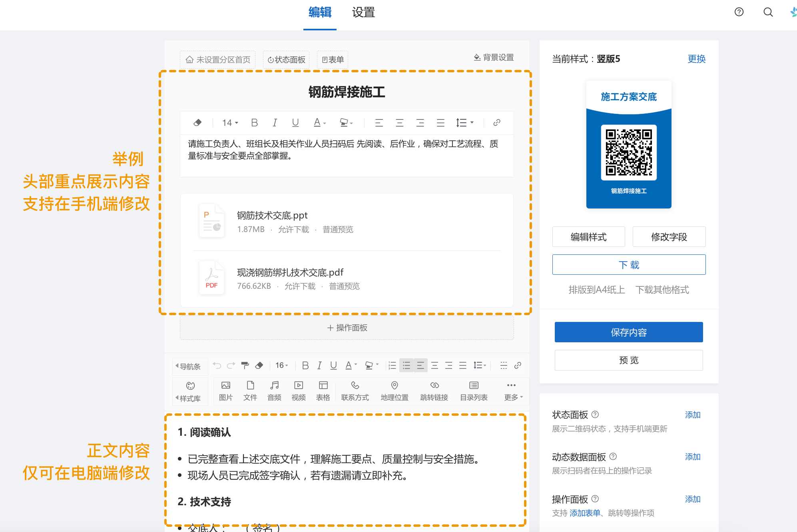Insert a video via 视频
This screenshot has height=532, width=797.
coord(299,391)
